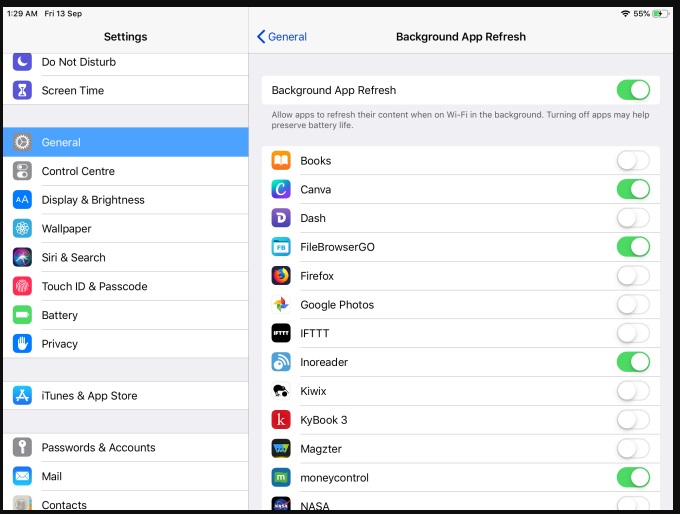Enable KyBook 3 background refresh
Viewport: 680px width, 514px height.
(633, 419)
